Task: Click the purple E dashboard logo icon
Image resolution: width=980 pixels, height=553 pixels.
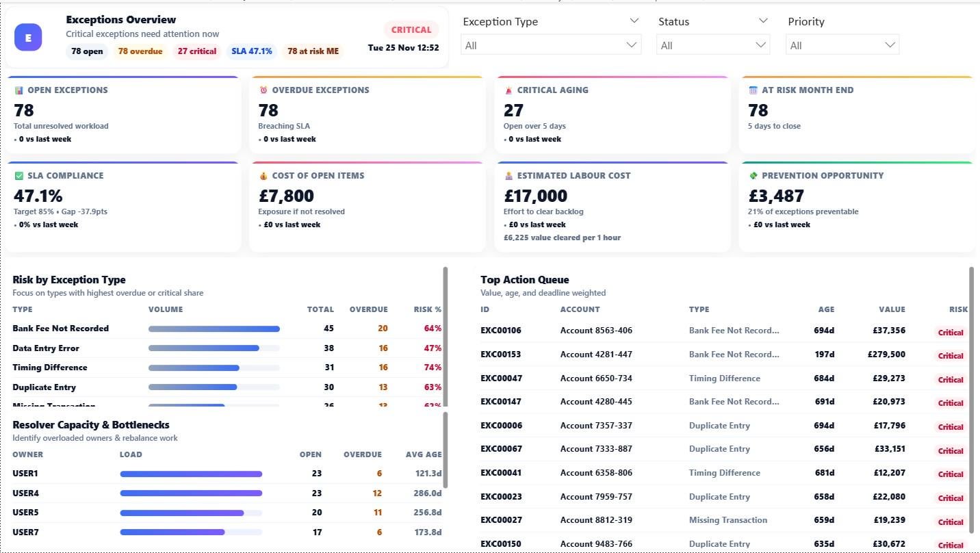Action: coord(28,38)
